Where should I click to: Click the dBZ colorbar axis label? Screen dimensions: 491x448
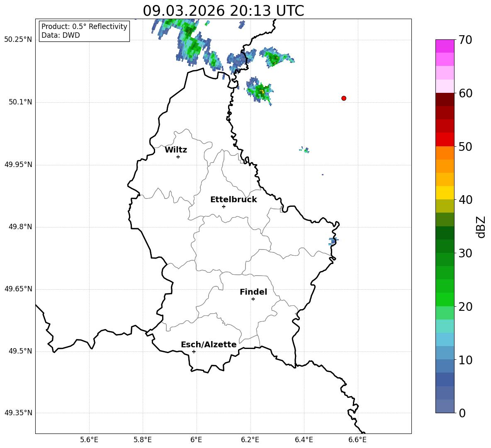click(x=481, y=227)
